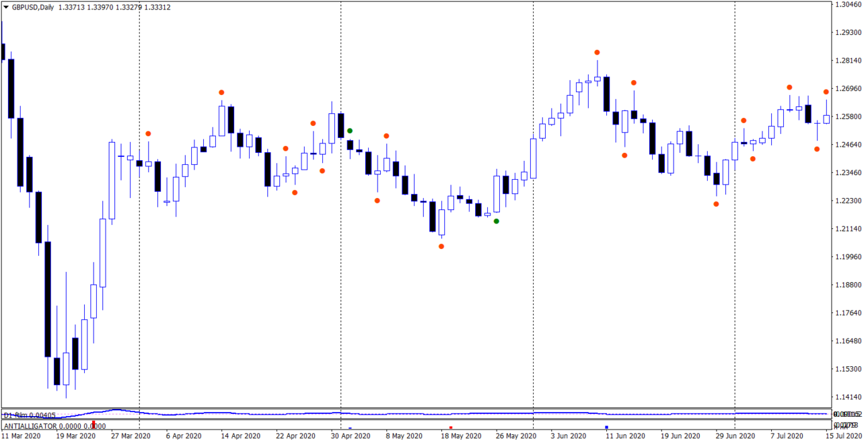Click the 19 Jun 2020 date label
Image resolution: width=868 pixels, height=443 pixels.
pos(682,436)
